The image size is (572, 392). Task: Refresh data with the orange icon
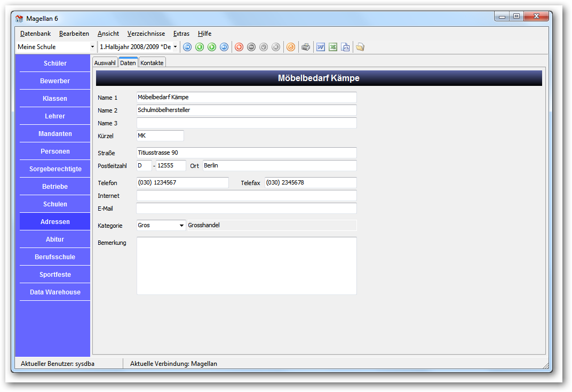pyautogui.click(x=291, y=47)
